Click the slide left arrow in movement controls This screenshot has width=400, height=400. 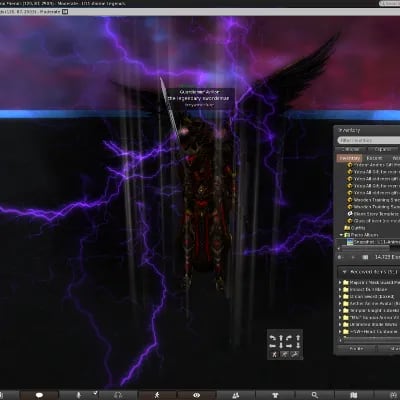pos(273,345)
